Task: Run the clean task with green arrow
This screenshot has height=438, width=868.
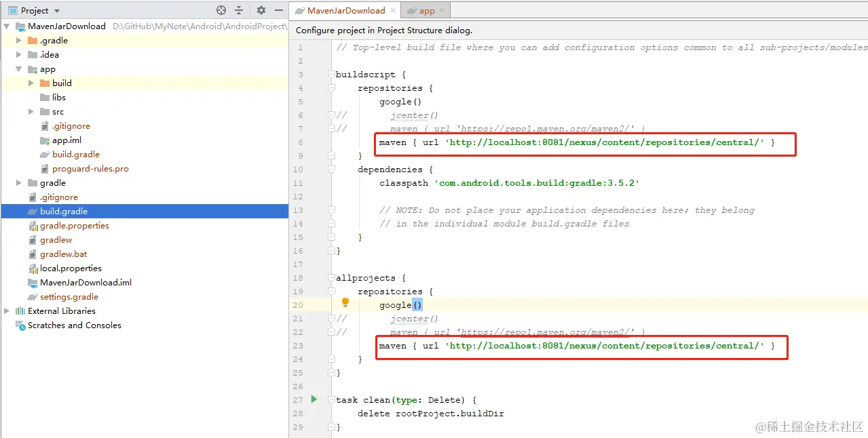Action: [x=314, y=399]
